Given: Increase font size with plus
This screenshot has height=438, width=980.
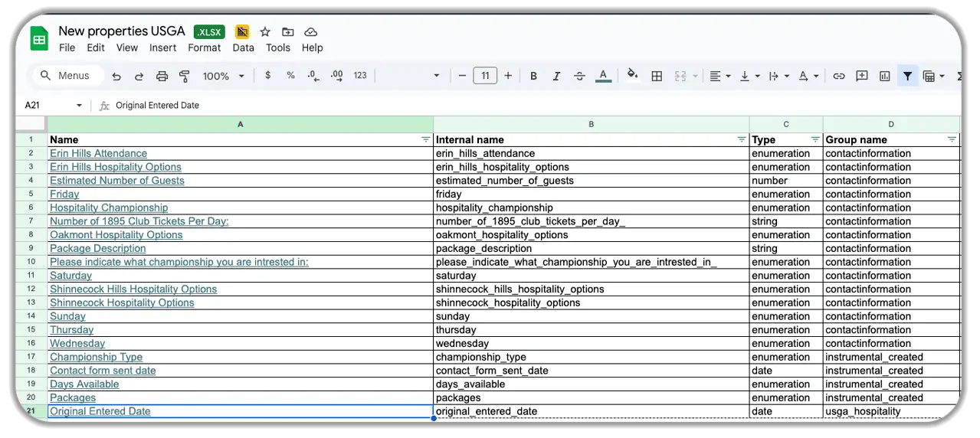Looking at the screenshot, I should pos(507,76).
